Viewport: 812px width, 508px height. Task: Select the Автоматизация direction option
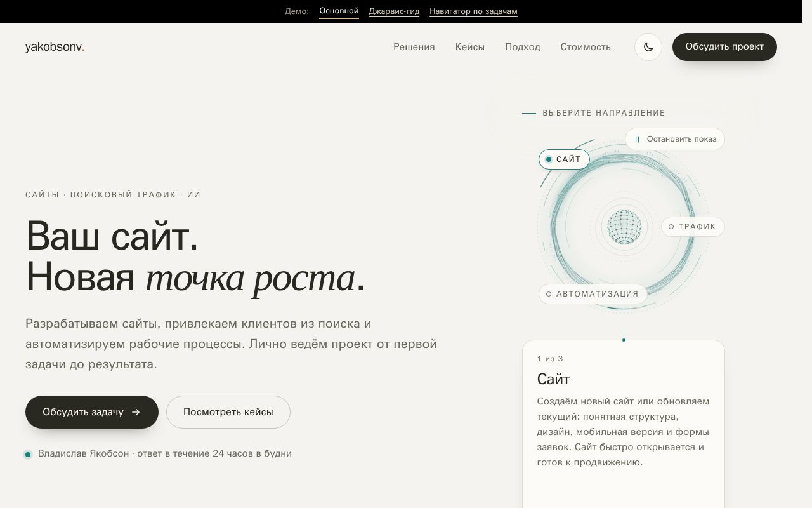[593, 294]
